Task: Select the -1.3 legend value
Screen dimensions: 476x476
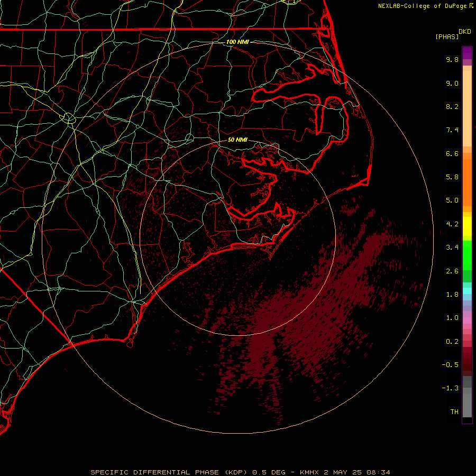Action: click(450, 388)
